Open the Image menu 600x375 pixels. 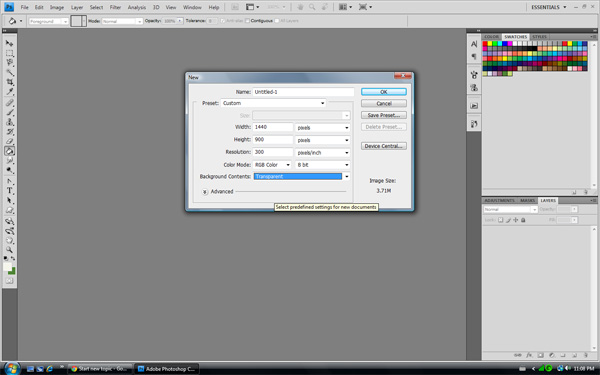click(57, 7)
